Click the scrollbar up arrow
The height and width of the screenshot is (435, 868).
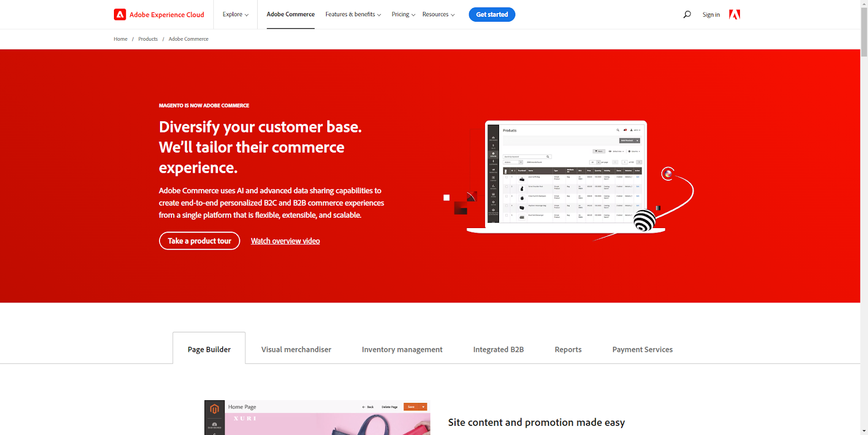click(864, 4)
